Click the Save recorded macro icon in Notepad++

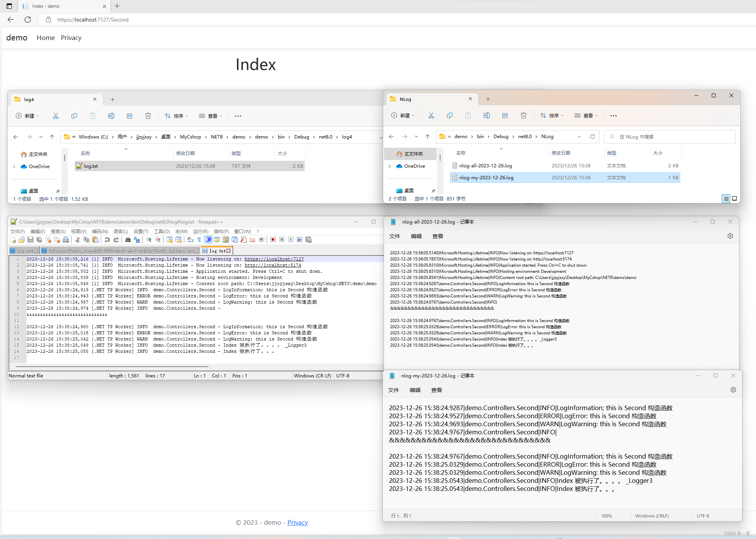(x=309, y=240)
